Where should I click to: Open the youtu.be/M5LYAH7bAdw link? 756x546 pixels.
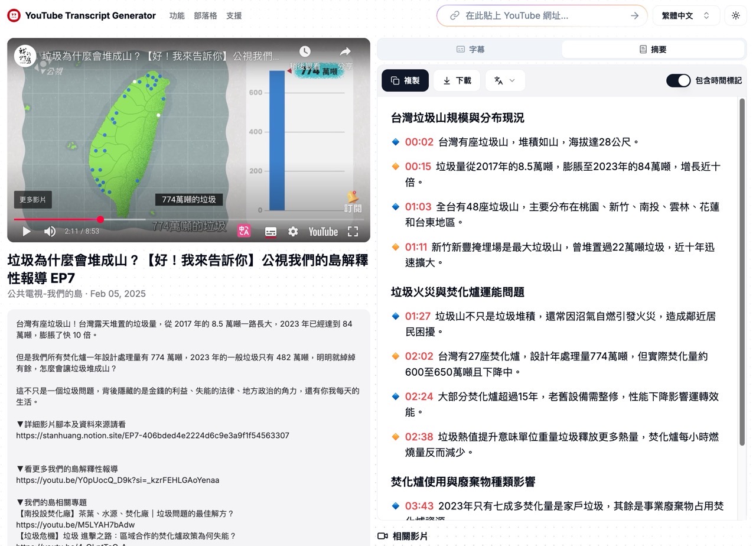click(75, 525)
